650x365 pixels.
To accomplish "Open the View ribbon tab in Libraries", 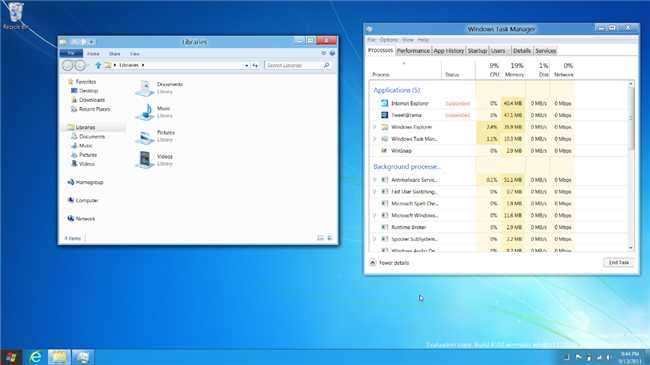I will 135,54.
